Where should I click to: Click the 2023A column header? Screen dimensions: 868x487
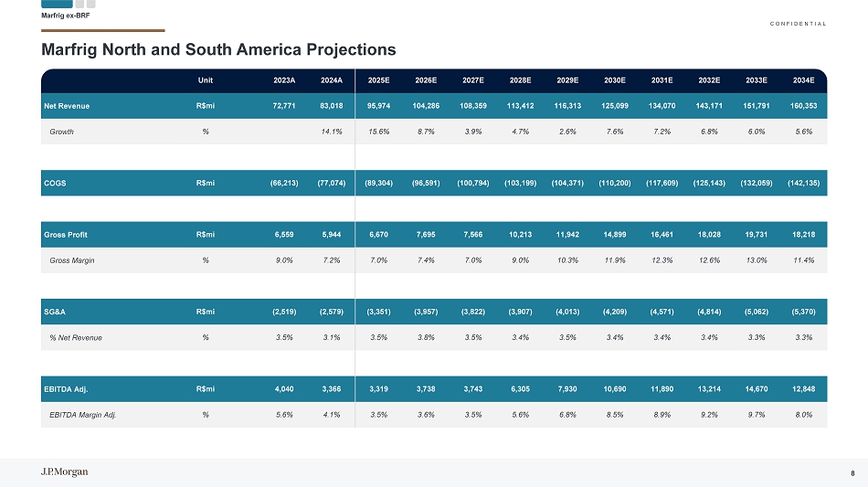[x=284, y=80]
